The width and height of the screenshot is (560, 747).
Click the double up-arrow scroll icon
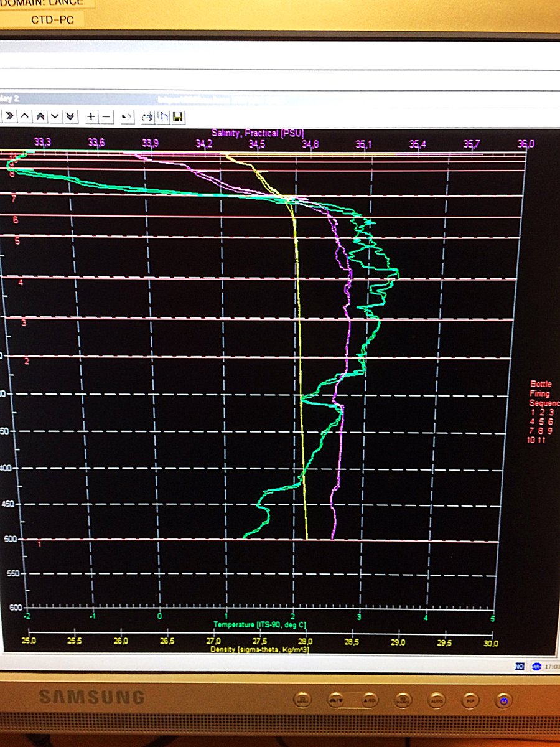(40, 116)
